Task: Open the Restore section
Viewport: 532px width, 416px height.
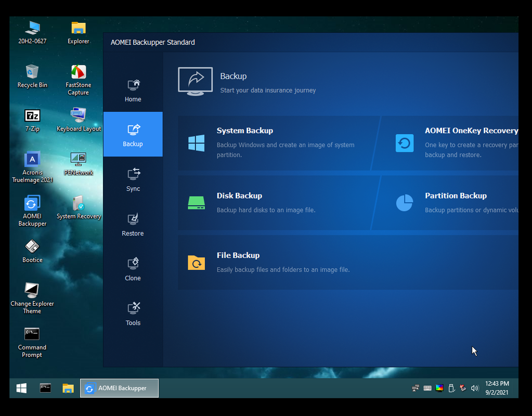Action: pos(133,224)
